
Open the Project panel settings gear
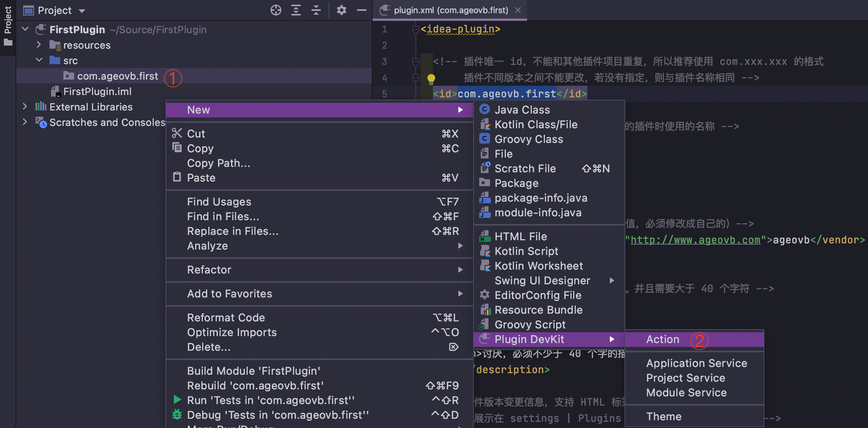click(x=342, y=10)
